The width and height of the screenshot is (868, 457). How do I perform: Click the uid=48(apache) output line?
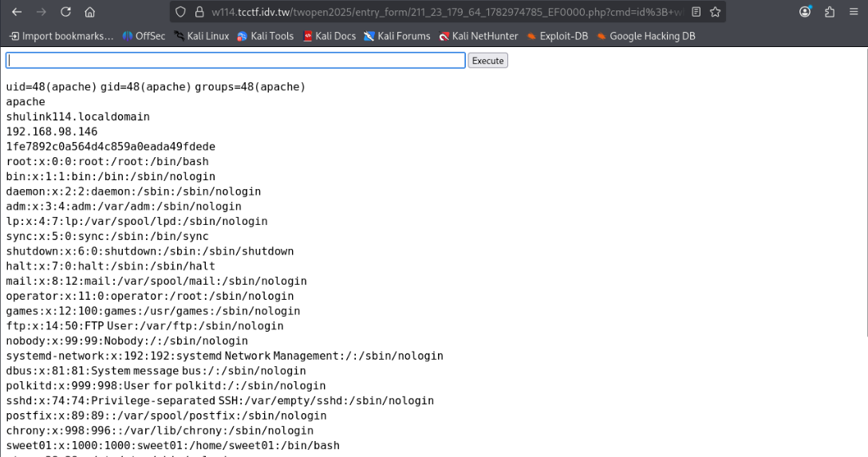[x=156, y=87]
